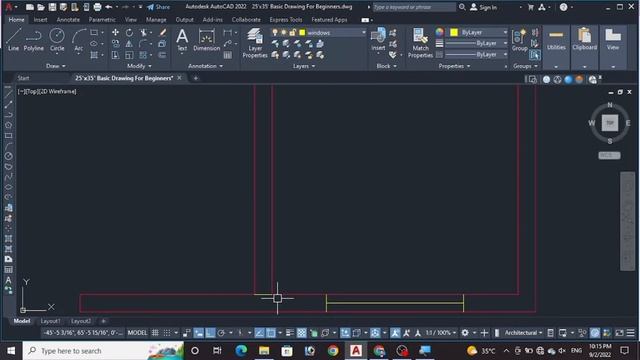Click the Stretch tool in Modify panel
The image size is (640, 360).
[116, 55]
